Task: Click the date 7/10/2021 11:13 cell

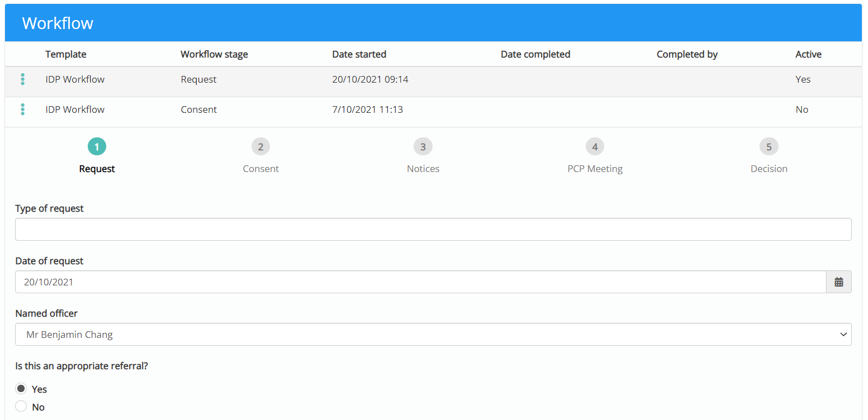Action: tap(367, 109)
